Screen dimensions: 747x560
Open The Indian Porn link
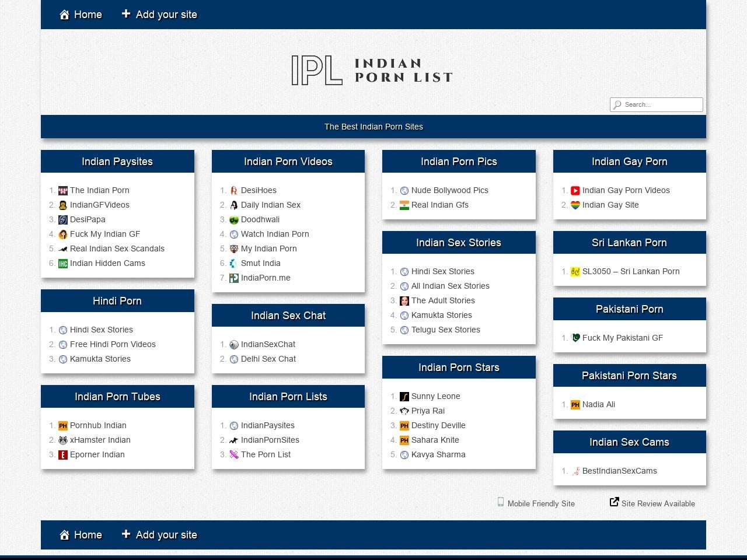pos(100,191)
